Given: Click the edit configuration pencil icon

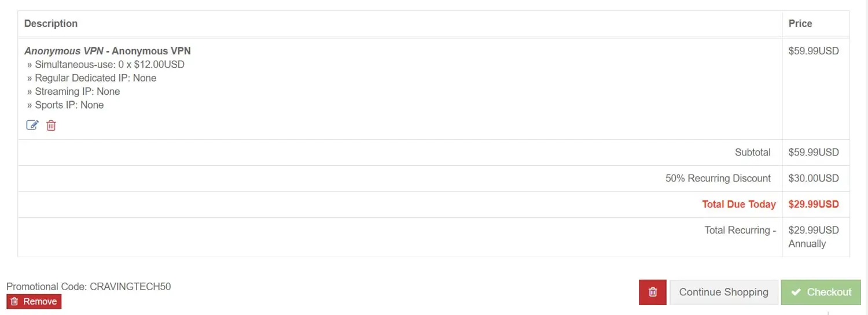Looking at the screenshot, I should (x=32, y=125).
